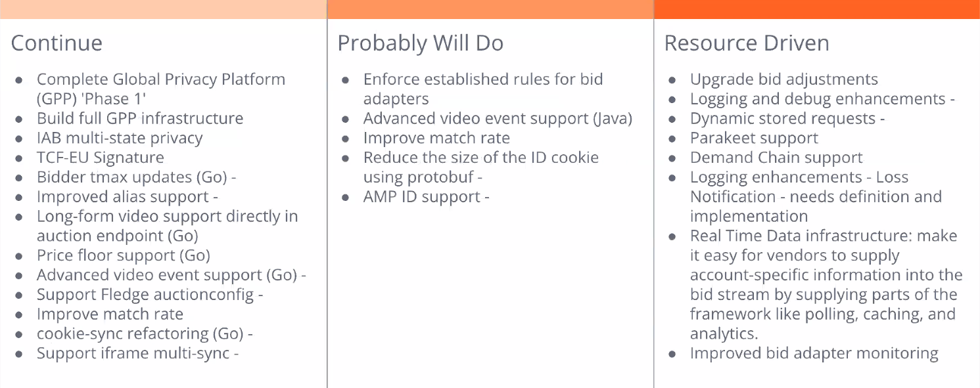This screenshot has height=388, width=980.
Task: Click the 'Continue' column heading
Action: pyautogui.click(x=57, y=43)
